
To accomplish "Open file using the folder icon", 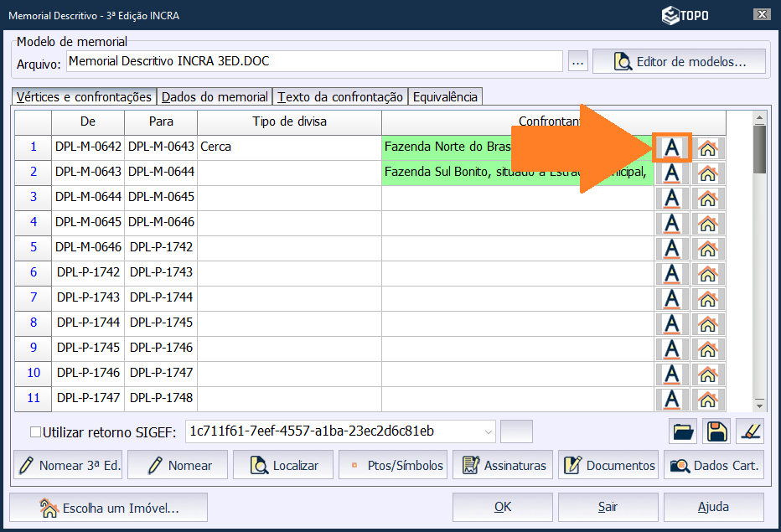I will pos(684,431).
